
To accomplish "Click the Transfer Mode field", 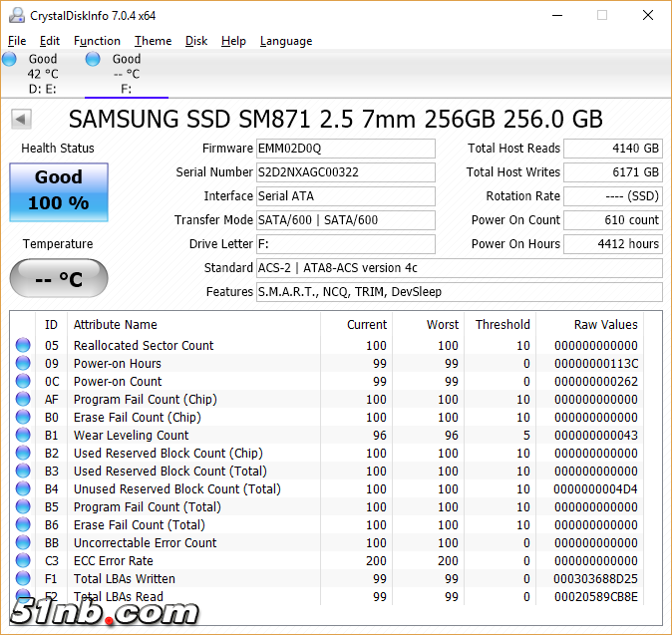I will point(345,220).
